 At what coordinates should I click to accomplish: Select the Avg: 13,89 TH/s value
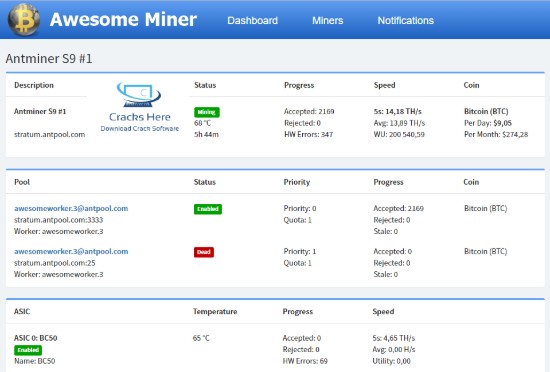400,123
